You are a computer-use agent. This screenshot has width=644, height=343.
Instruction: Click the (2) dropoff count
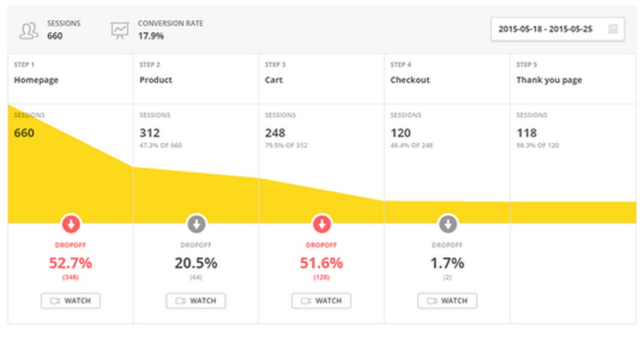tap(447, 277)
